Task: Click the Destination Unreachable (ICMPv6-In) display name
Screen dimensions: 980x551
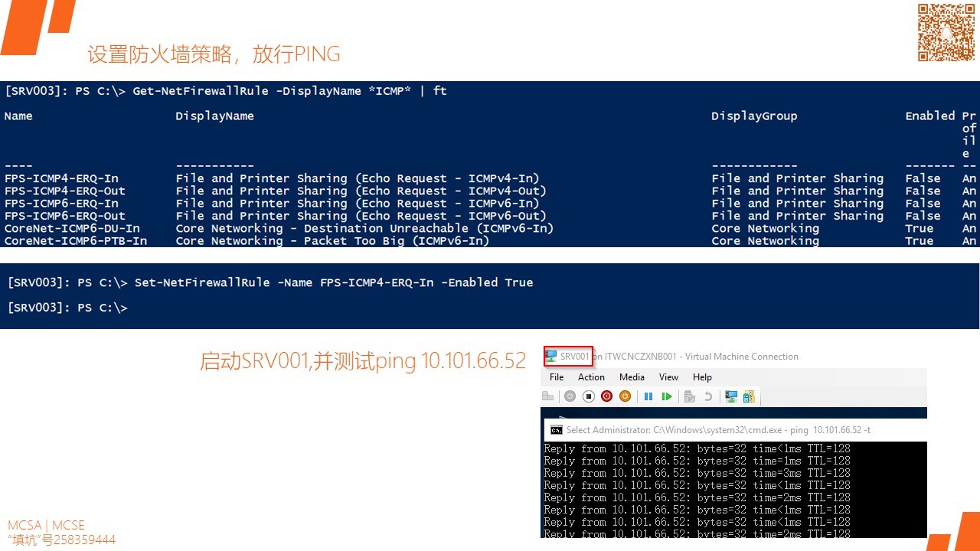Action: (364, 228)
